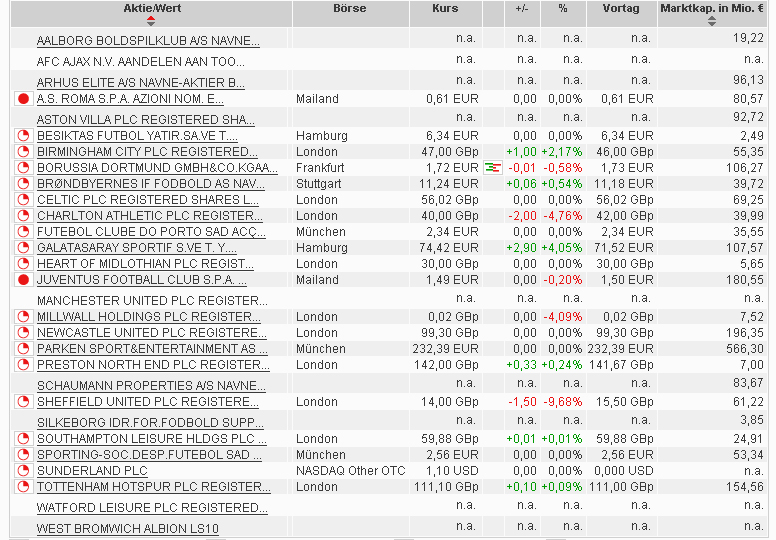Open the Galatasaray Sportif link
Screen dimensions: 776x540
tap(137, 247)
